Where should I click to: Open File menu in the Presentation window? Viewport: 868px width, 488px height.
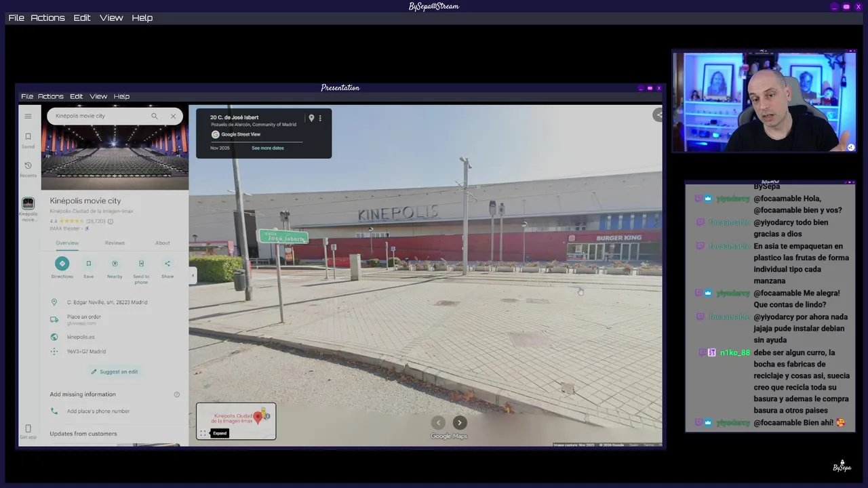tap(27, 96)
